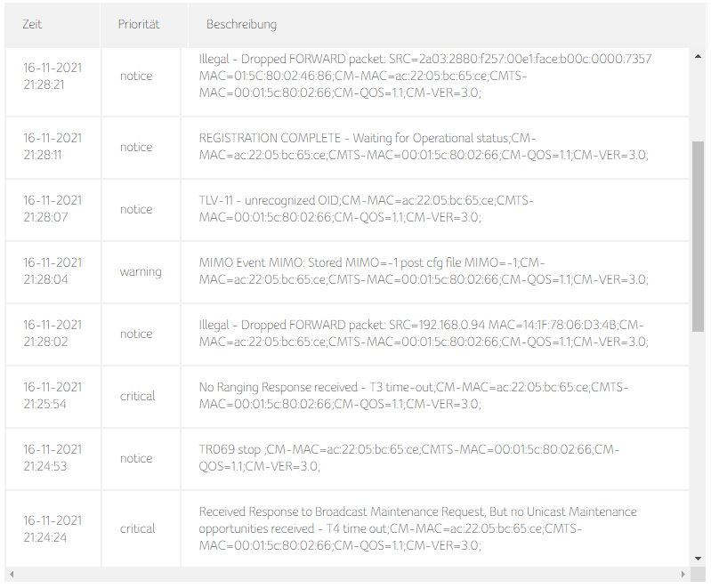Click the vertical scrollbar thumb
The width and height of the screenshot is (711, 588).
coord(698,236)
